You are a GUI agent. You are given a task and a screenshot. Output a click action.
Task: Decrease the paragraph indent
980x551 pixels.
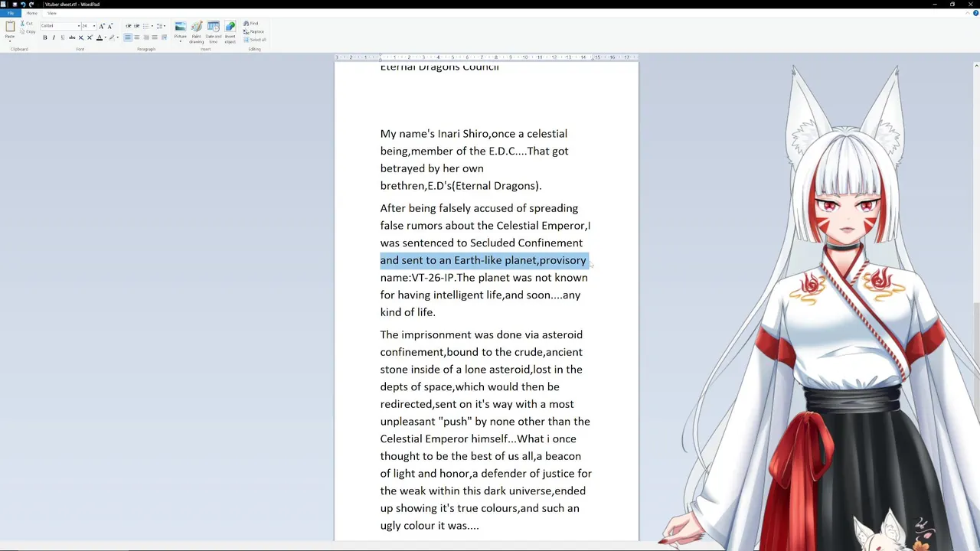[x=129, y=26]
